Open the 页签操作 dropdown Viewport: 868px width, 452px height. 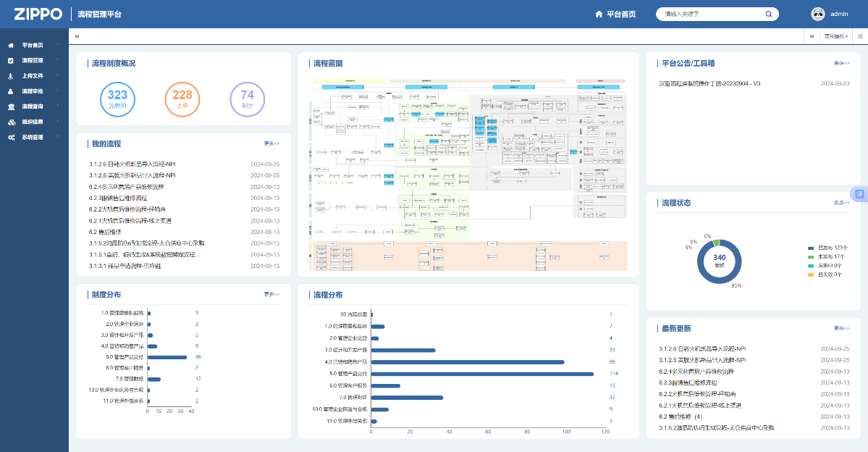click(835, 36)
